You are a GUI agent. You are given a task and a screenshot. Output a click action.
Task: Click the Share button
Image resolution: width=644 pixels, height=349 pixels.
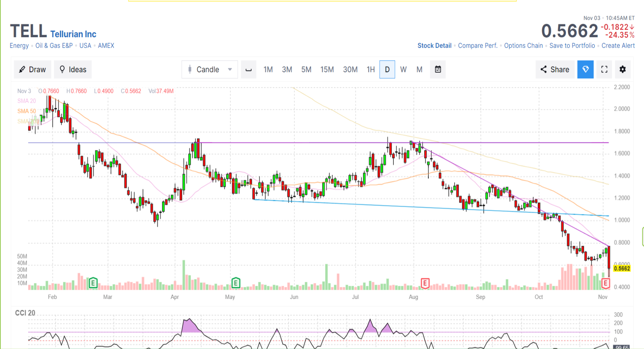[x=555, y=69]
